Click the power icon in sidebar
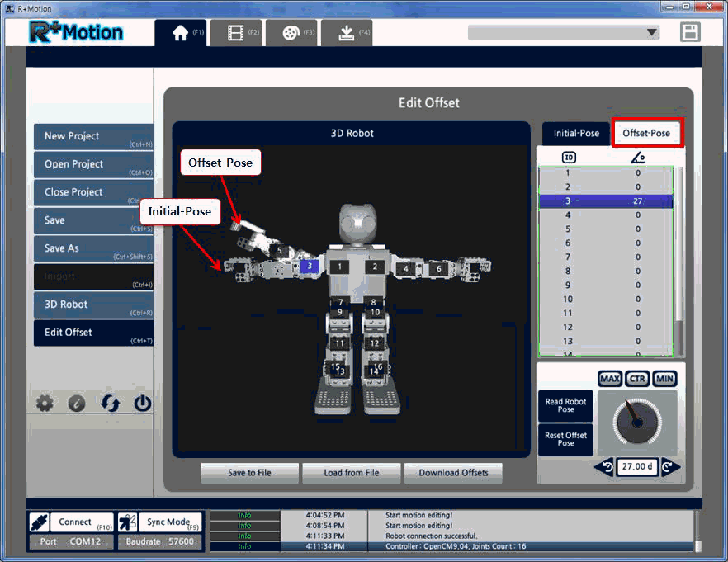The width and height of the screenshot is (728, 562). click(x=143, y=404)
